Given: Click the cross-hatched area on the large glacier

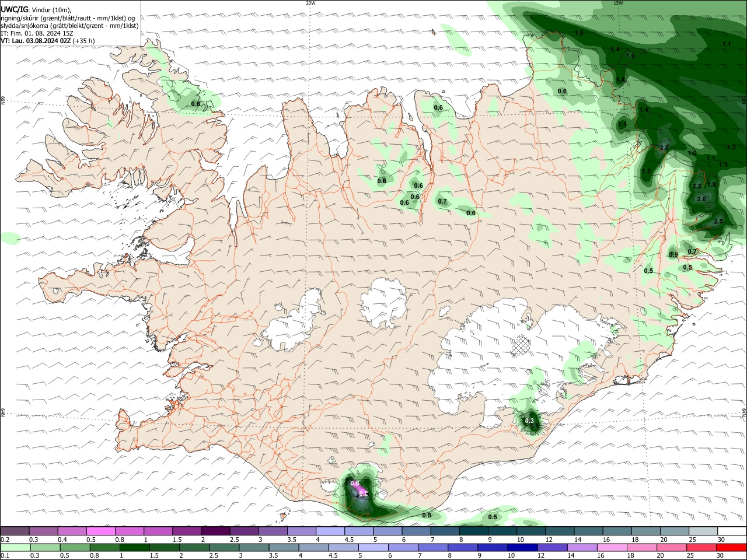Looking at the screenshot, I should (521, 345).
